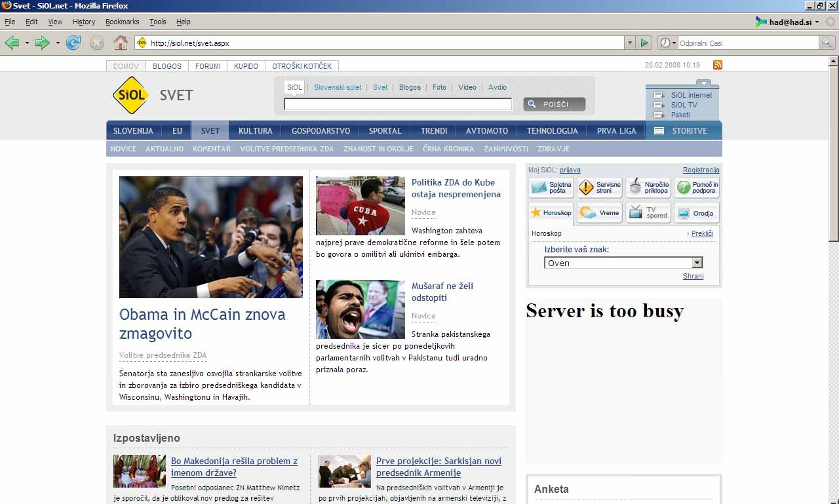The width and height of the screenshot is (839, 504).
Task: Expand the search engine selector dropdown
Action: click(x=667, y=43)
